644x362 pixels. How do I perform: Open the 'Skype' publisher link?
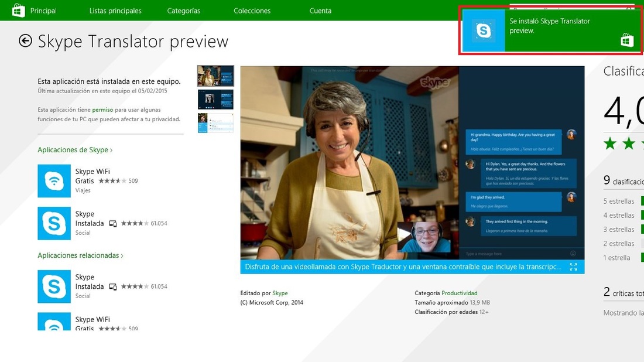(280, 293)
